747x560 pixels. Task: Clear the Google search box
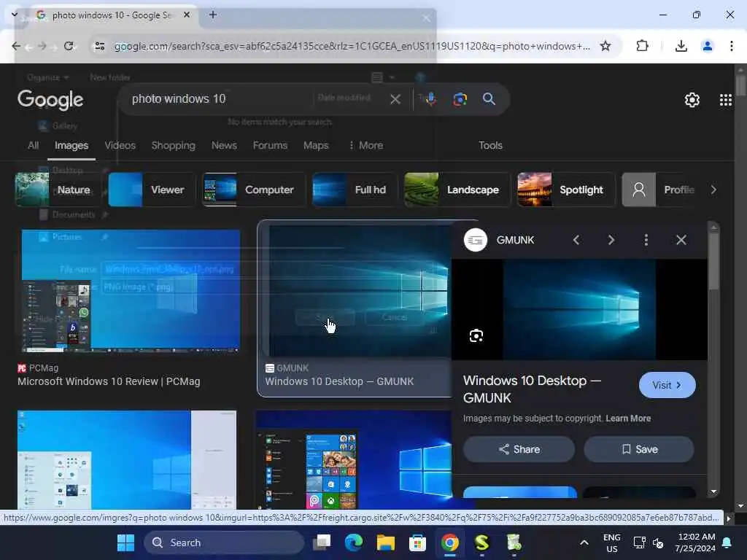(395, 99)
